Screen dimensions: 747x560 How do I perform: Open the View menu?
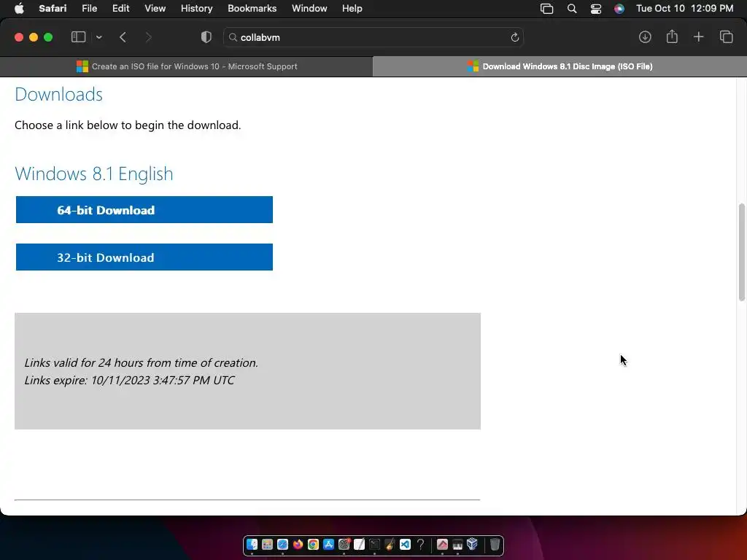[155, 9]
